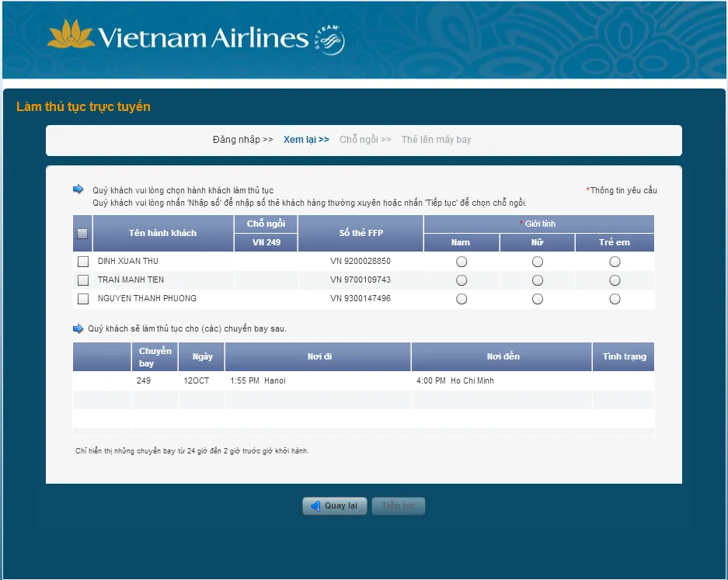The width and height of the screenshot is (728, 580).
Task: Click the 24 giờ flight display footnote
Action: click(192, 451)
